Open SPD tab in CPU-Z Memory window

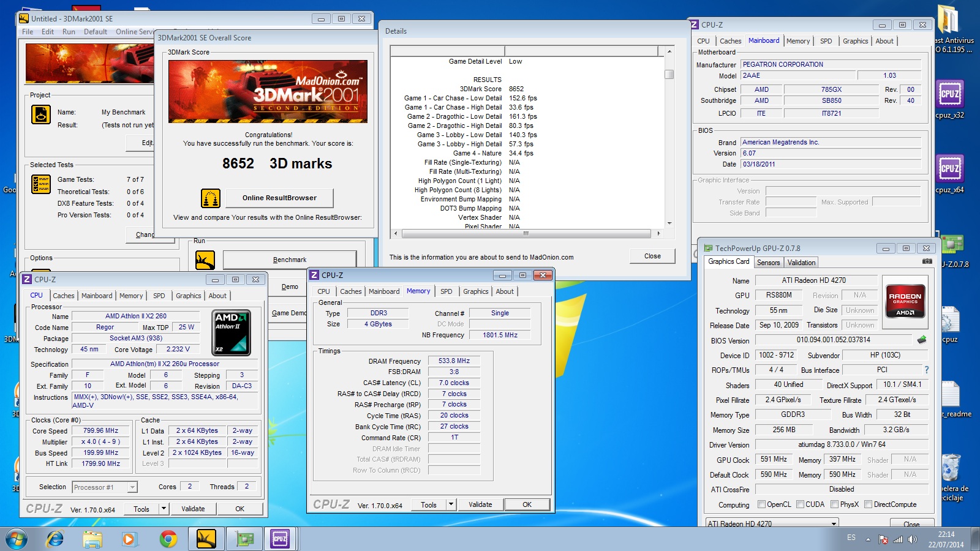(446, 291)
